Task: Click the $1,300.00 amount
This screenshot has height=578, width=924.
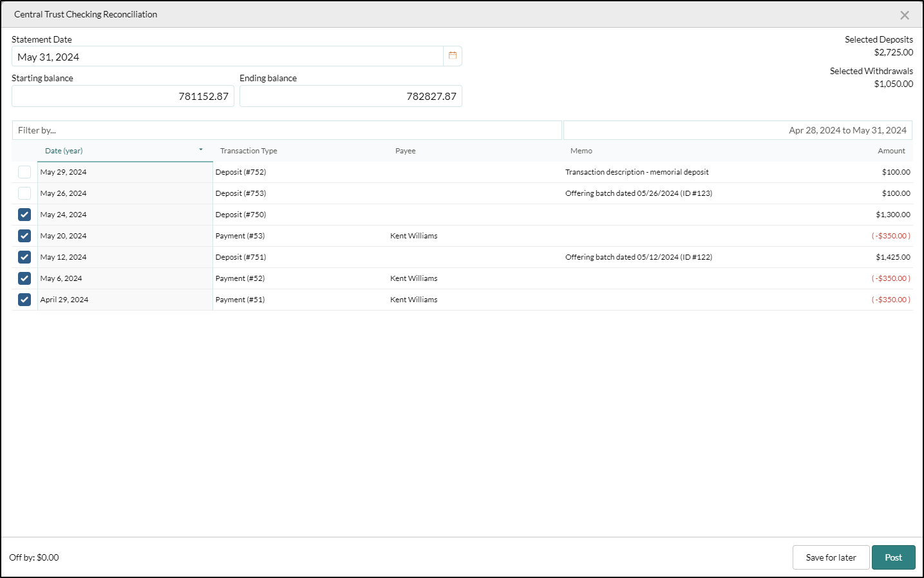Action: (893, 215)
